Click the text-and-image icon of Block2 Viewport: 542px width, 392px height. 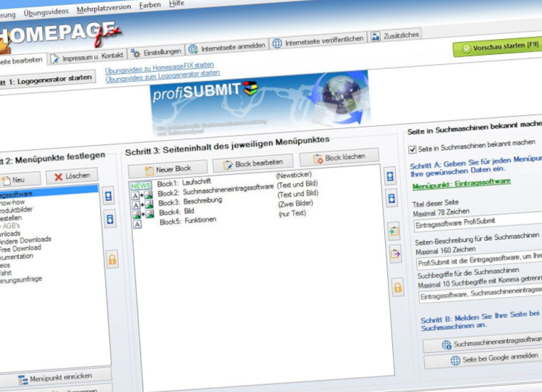pos(142,195)
